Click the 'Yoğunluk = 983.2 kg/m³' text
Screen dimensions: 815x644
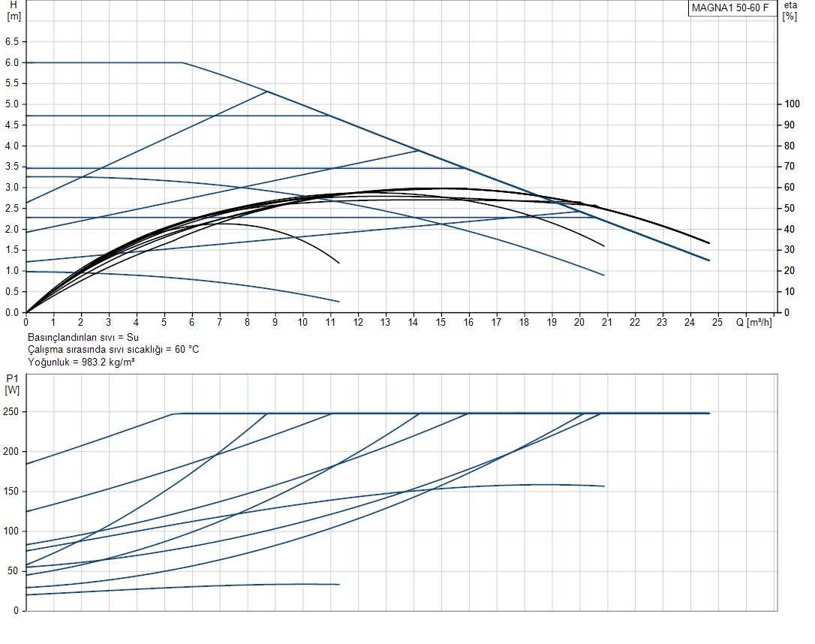pos(81,362)
